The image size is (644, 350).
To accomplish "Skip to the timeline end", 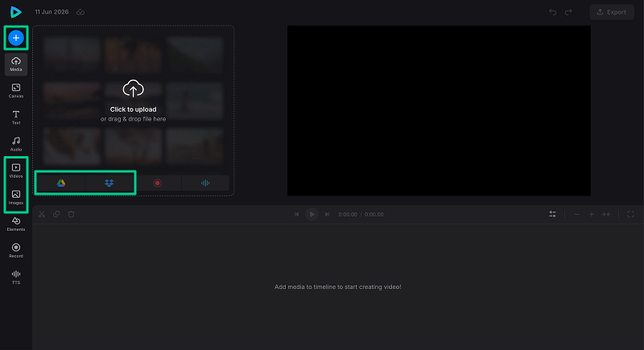I will [x=327, y=214].
